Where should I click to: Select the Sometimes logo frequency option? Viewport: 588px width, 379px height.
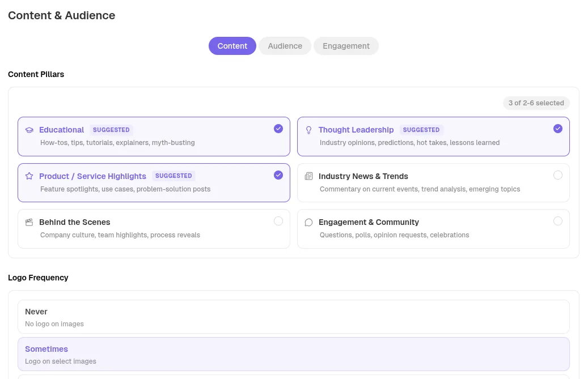tap(293, 354)
